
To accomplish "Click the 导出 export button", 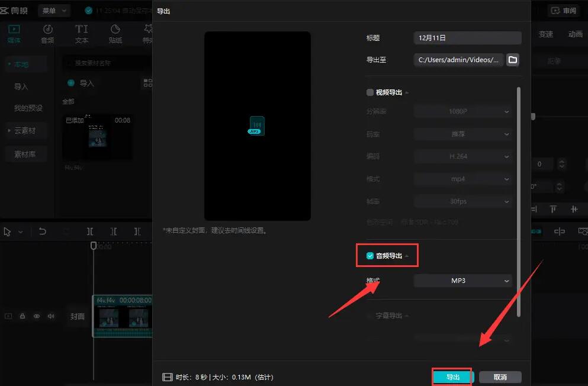I will click(x=452, y=377).
